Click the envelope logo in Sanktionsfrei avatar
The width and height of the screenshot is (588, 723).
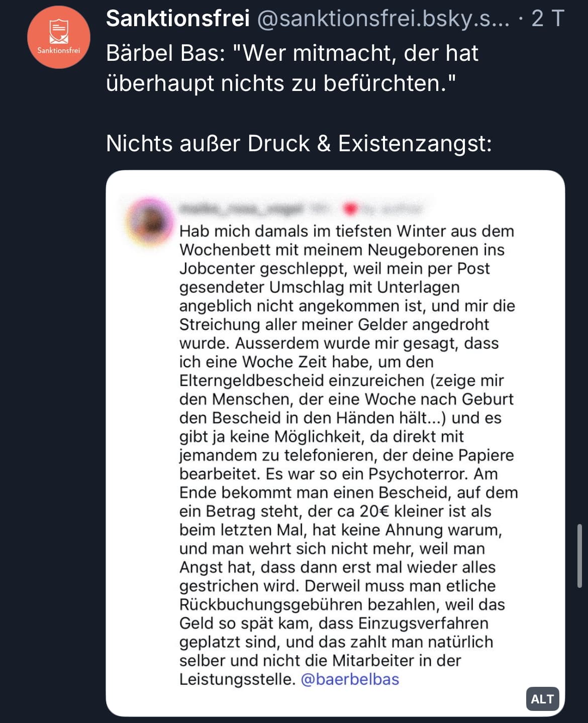coord(58,31)
